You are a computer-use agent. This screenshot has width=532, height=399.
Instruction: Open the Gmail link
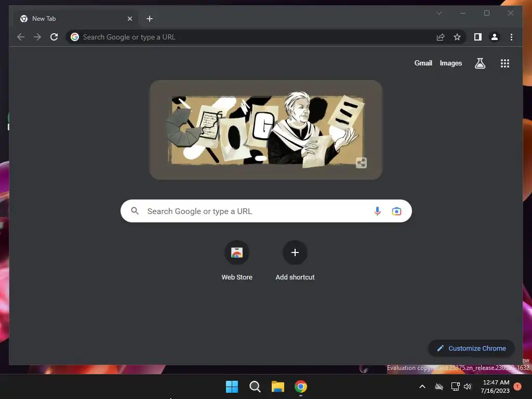[423, 63]
